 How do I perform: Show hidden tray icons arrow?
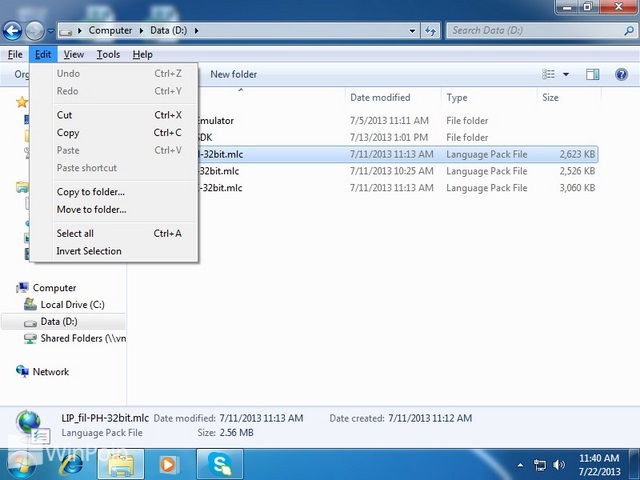pyautogui.click(x=520, y=465)
